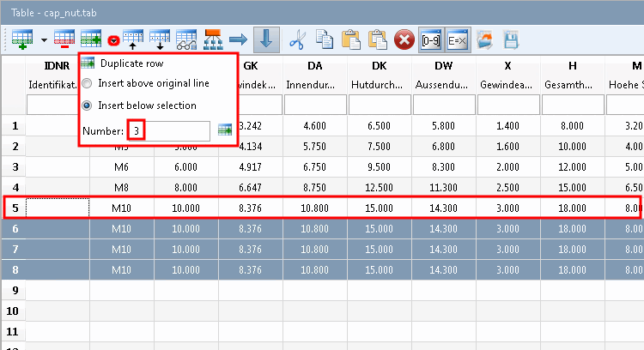Click the M6 cell in row 3
The width and height of the screenshot is (644, 350).
tap(122, 167)
